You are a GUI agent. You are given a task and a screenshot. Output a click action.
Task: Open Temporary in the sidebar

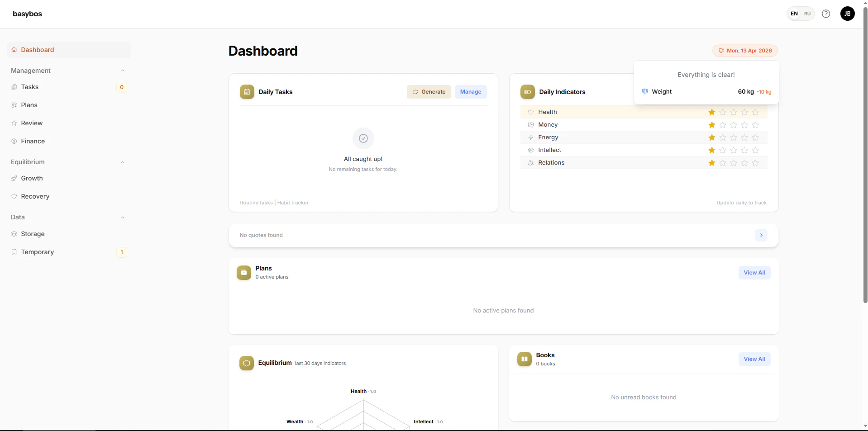pos(69,252)
